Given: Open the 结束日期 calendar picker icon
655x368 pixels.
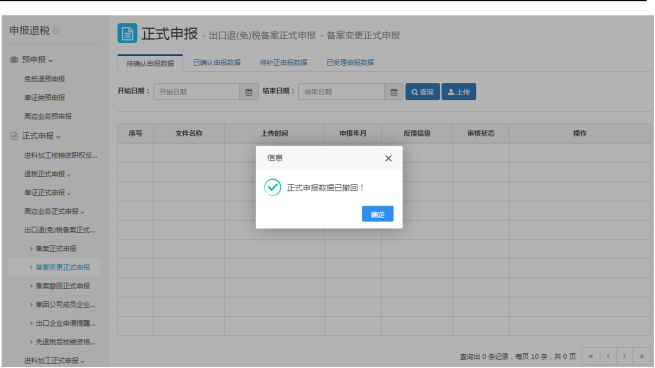Looking at the screenshot, I should 394,92.
